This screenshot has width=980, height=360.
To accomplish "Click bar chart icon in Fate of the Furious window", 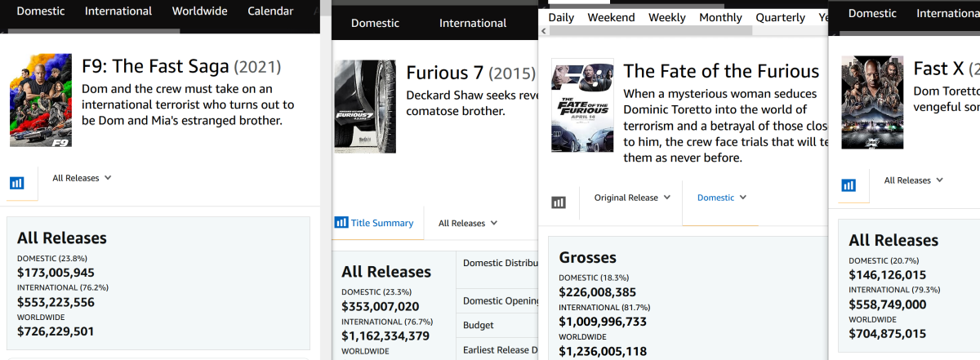I will 559,202.
